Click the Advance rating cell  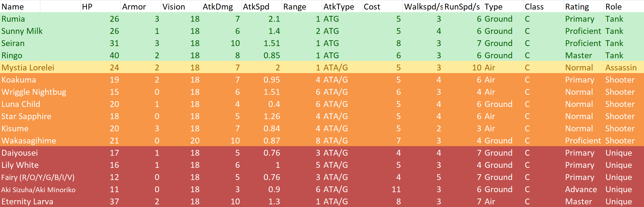tap(581, 189)
